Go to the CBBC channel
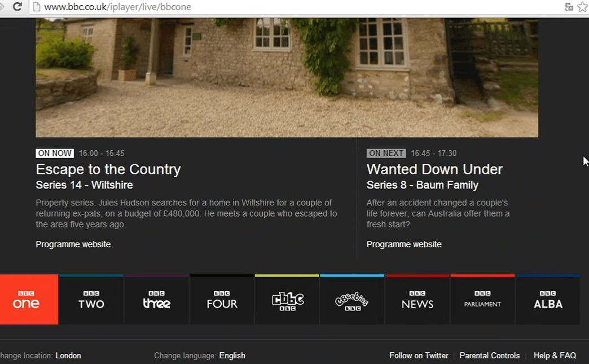 pos(287,300)
